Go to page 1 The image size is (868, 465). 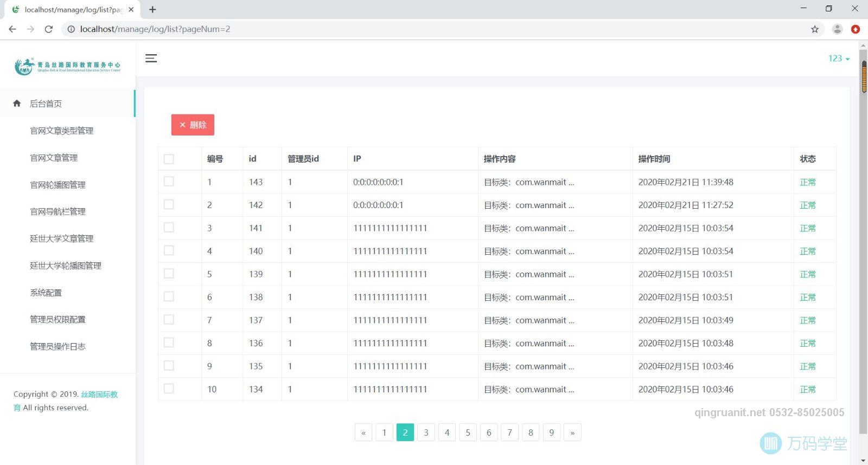tap(384, 432)
